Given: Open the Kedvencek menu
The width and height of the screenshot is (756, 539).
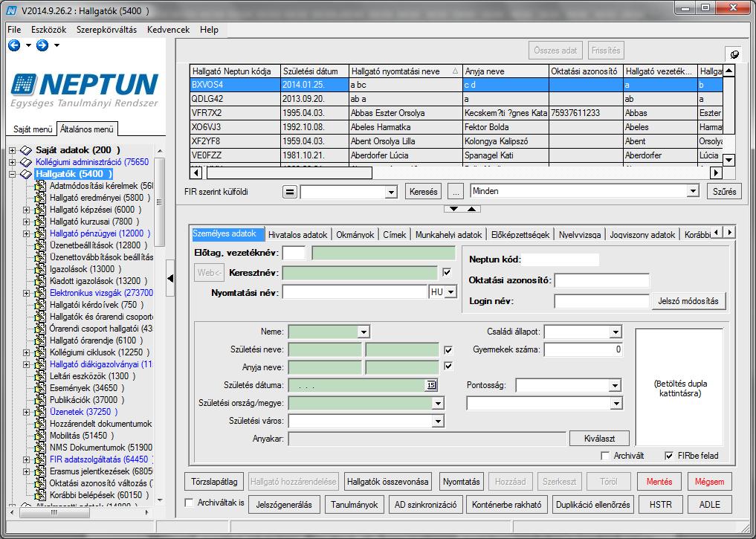Looking at the screenshot, I should pyautogui.click(x=168, y=30).
